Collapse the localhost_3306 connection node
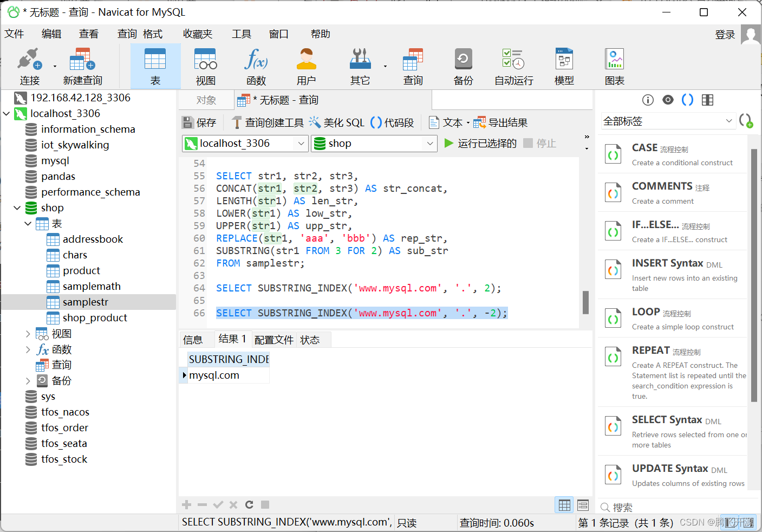 (x=6, y=114)
